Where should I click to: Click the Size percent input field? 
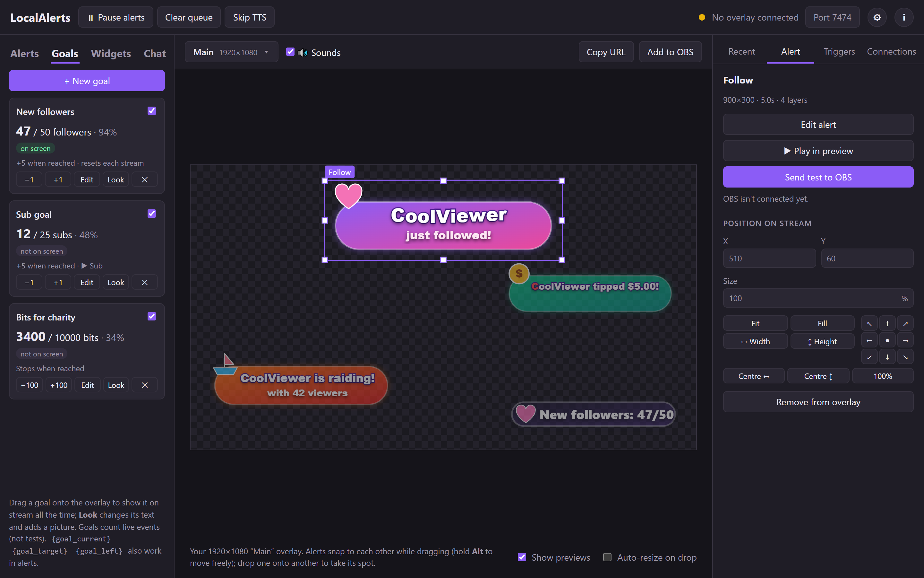pyautogui.click(x=818, y=298)
